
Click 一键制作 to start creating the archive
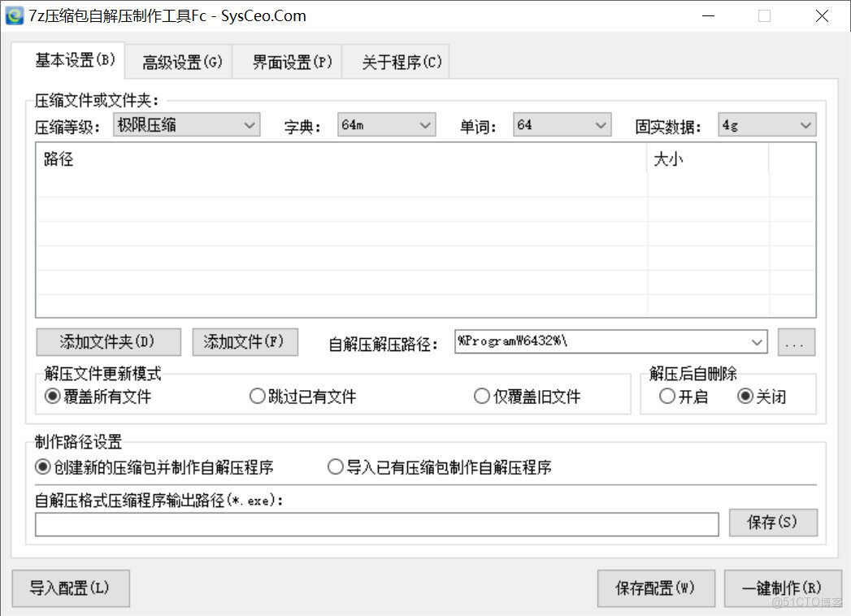click(784, 588)
